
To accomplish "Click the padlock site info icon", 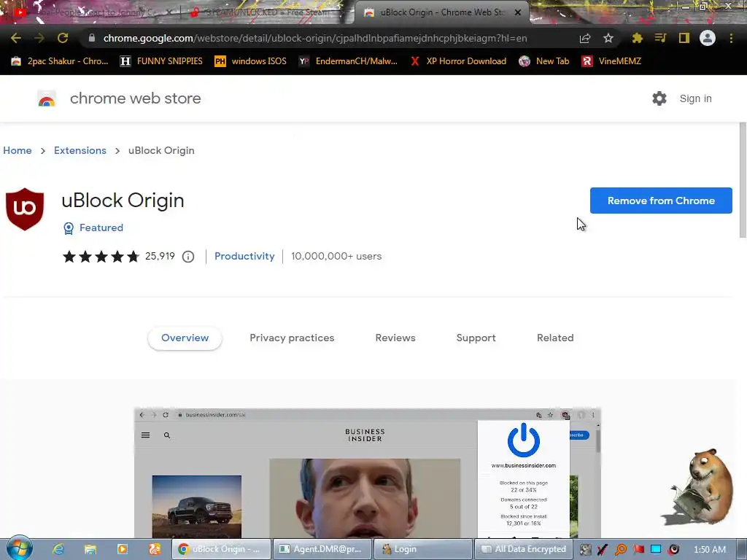I will [92, 38].
